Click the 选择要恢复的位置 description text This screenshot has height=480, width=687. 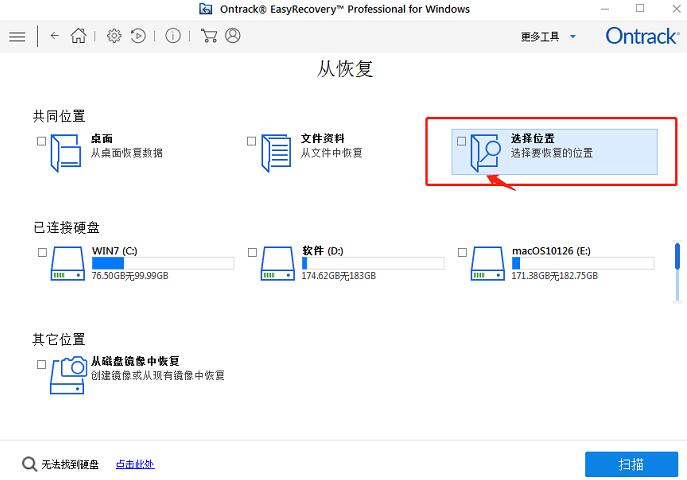(552, 153)
